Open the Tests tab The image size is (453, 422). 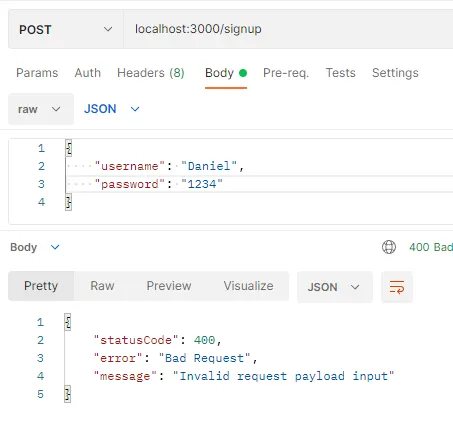click(341, 73)
